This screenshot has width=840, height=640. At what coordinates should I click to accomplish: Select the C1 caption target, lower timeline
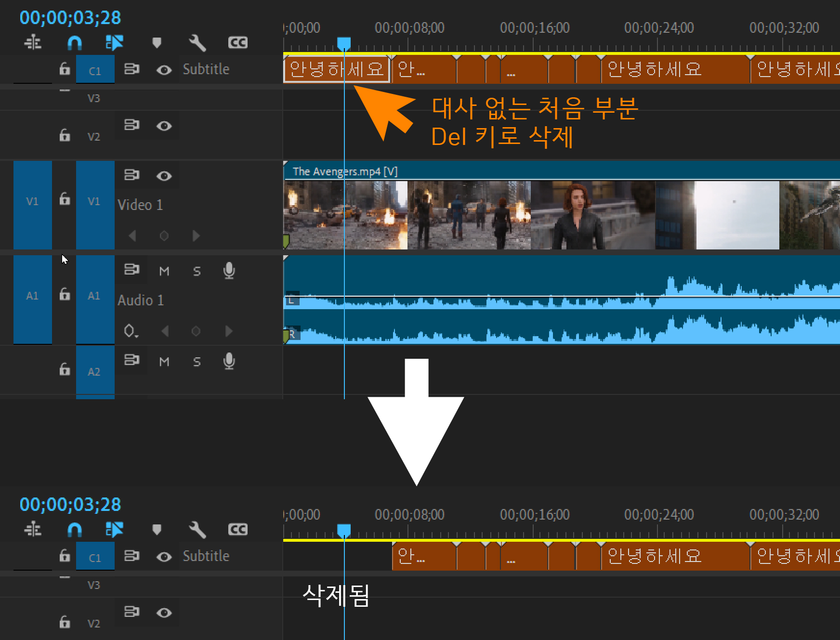(x=95, y=557)
